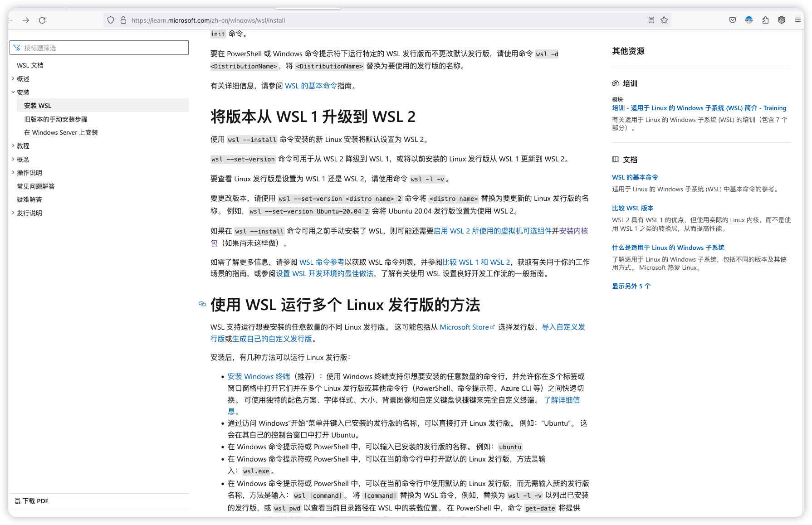This screenshot has height=525, width=812.
Task: Bookmark this page with the star icon
Action: tap(664, 20)
